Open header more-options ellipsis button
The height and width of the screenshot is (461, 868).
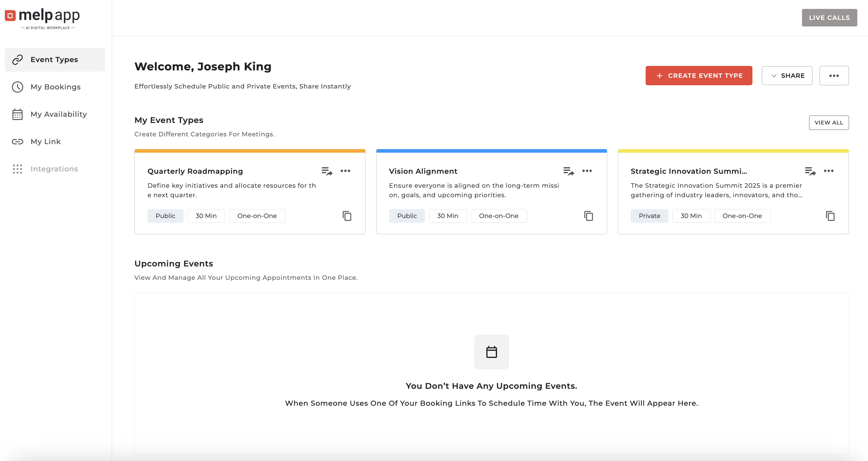834,75
